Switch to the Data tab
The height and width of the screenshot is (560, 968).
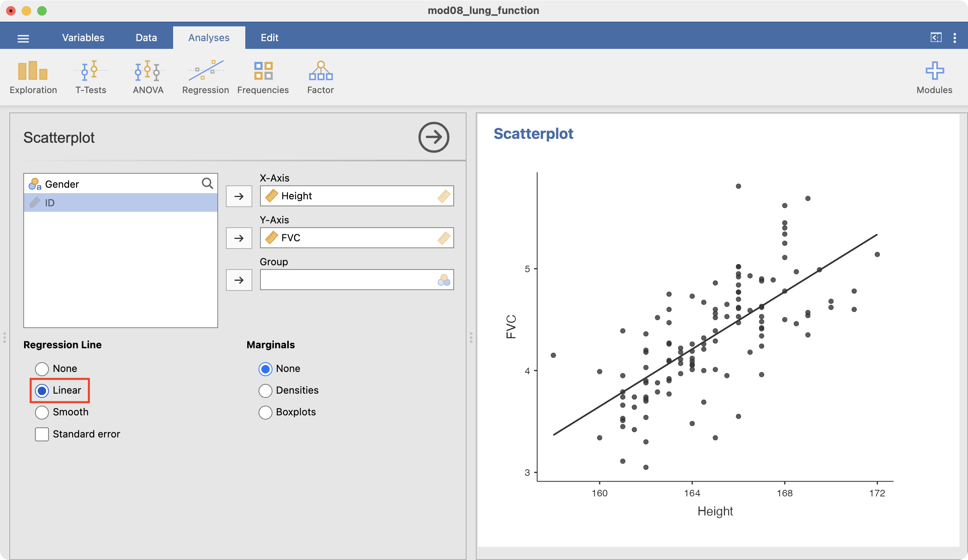click(146, 38)
